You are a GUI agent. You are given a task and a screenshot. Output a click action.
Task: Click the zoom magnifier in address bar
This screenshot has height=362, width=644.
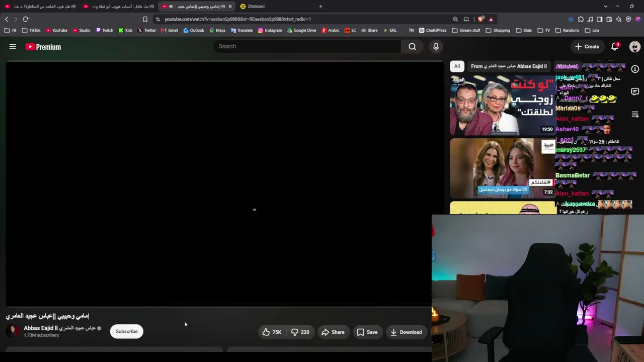click(x=455, y=19)
